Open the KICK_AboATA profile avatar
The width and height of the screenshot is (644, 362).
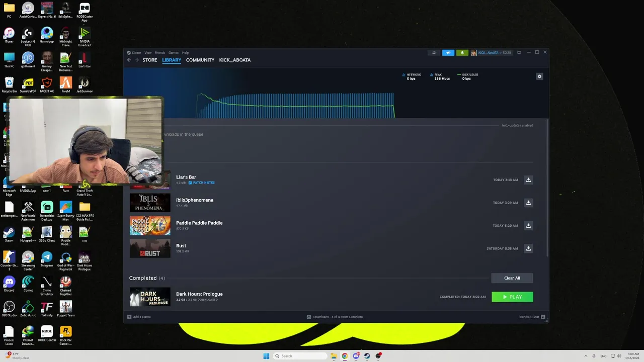[473, 53]
